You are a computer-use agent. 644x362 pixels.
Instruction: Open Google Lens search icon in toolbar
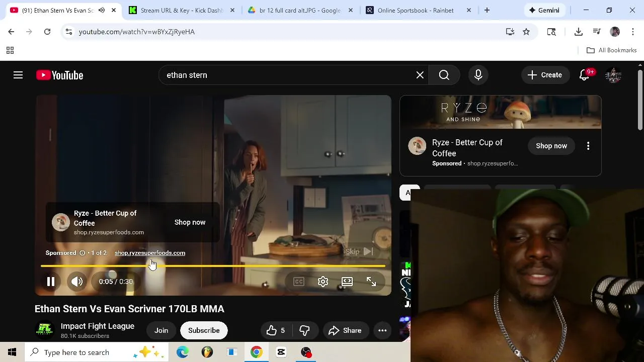(551, 32)
